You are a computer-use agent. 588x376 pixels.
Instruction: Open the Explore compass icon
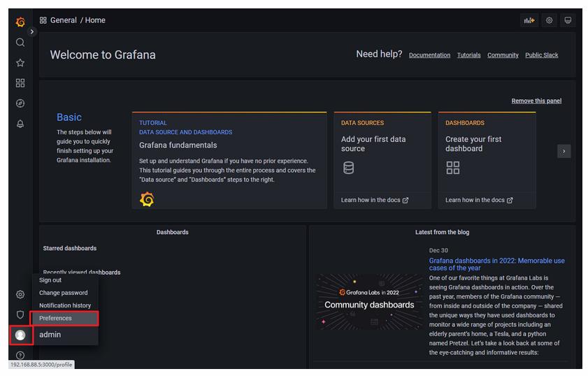20,103
